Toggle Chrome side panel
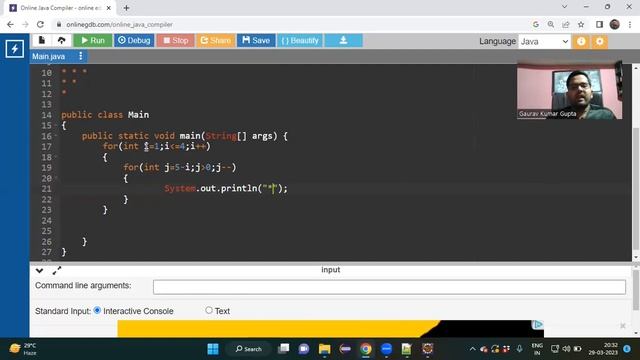This screenshot has width=640, height=360. point(599,24)
